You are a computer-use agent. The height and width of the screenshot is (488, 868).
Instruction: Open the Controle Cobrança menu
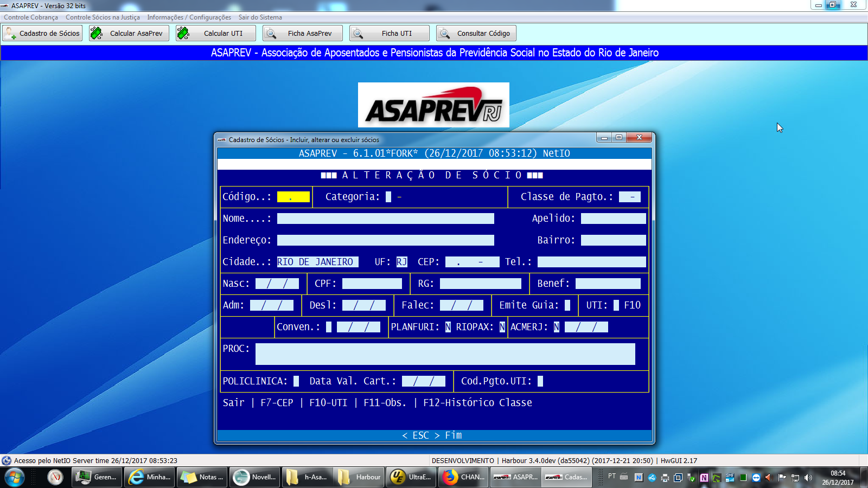[31, 17]
